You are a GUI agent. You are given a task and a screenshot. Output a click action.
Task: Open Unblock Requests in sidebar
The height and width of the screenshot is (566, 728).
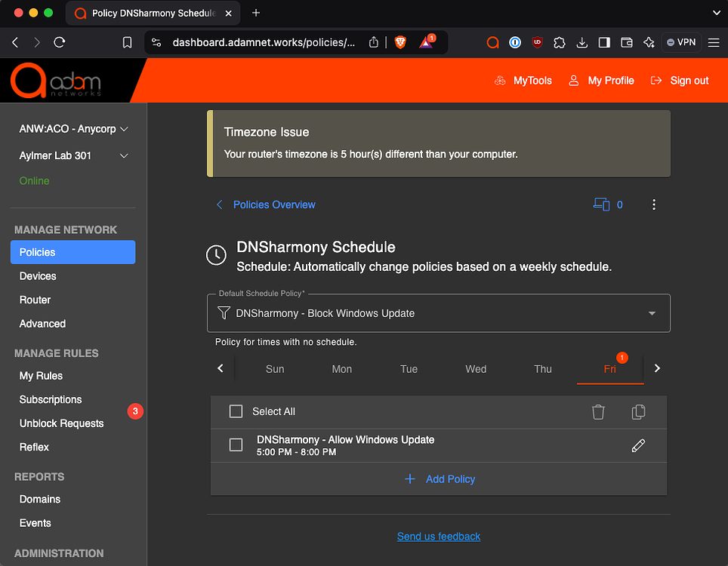coord(61,423)
